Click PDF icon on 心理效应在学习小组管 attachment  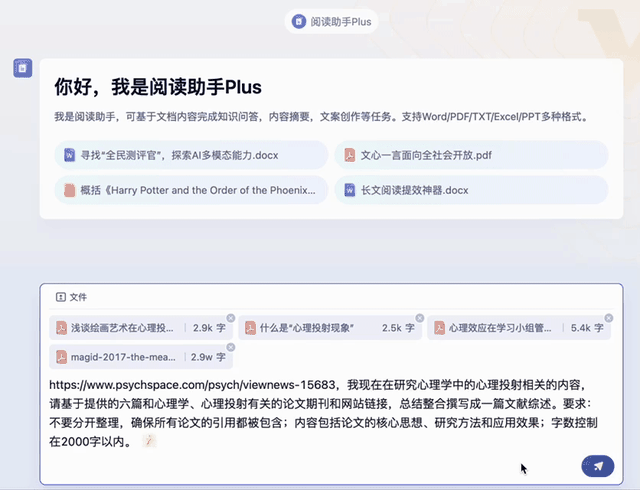coord(439,328)
